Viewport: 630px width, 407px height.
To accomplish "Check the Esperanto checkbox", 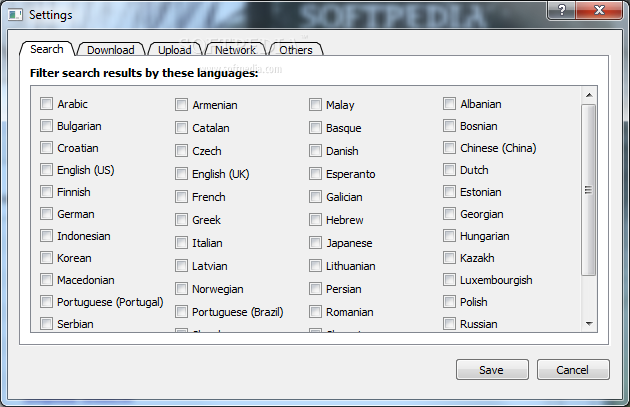I will (315, 174).
